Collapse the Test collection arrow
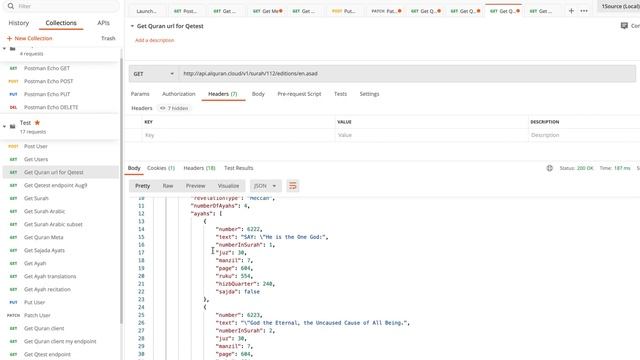Viewport: 640px width, 360px height. coord(4,127)
